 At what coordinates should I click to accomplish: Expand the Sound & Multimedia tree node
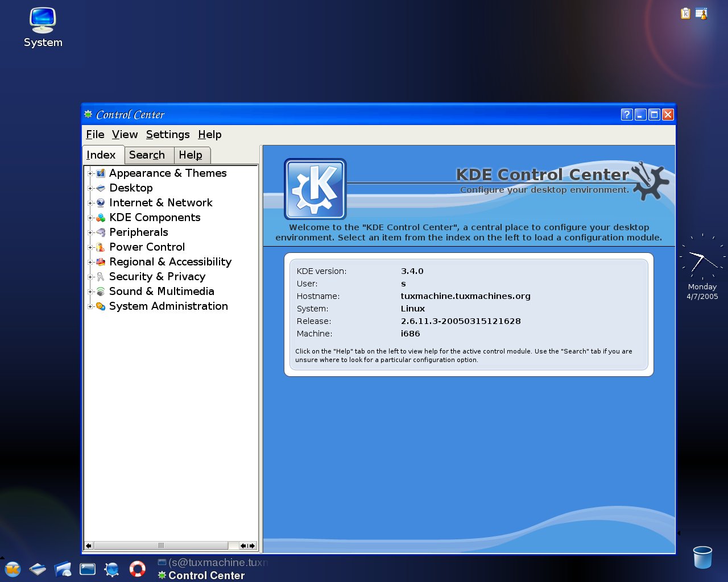click(x=90, y=292)
